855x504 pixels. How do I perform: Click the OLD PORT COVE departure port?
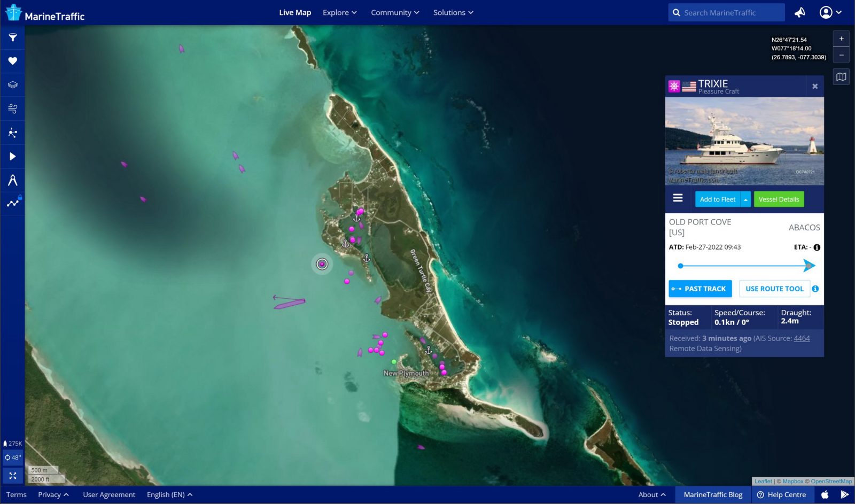pyautogui.click(x=700, y=227)
